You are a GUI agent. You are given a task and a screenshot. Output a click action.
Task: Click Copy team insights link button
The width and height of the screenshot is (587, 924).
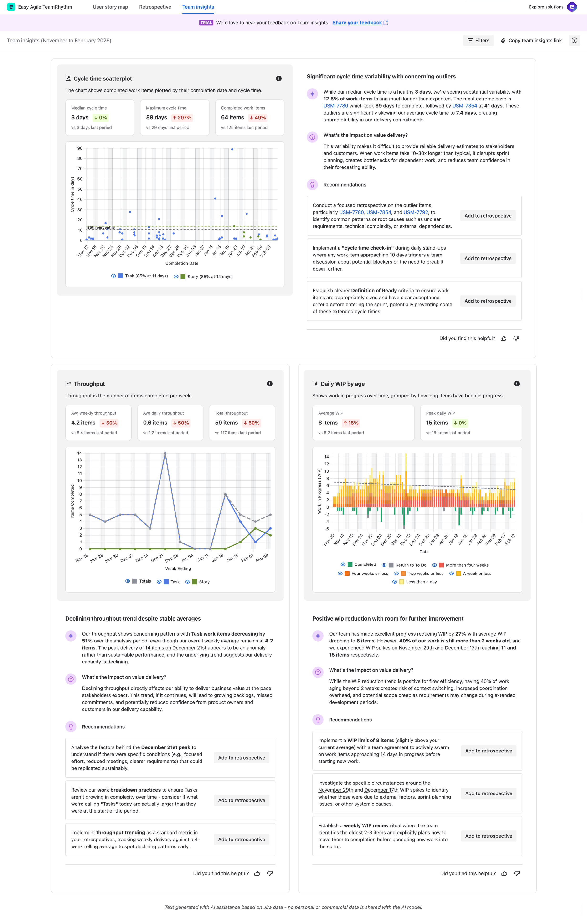(x=531, y=40)
